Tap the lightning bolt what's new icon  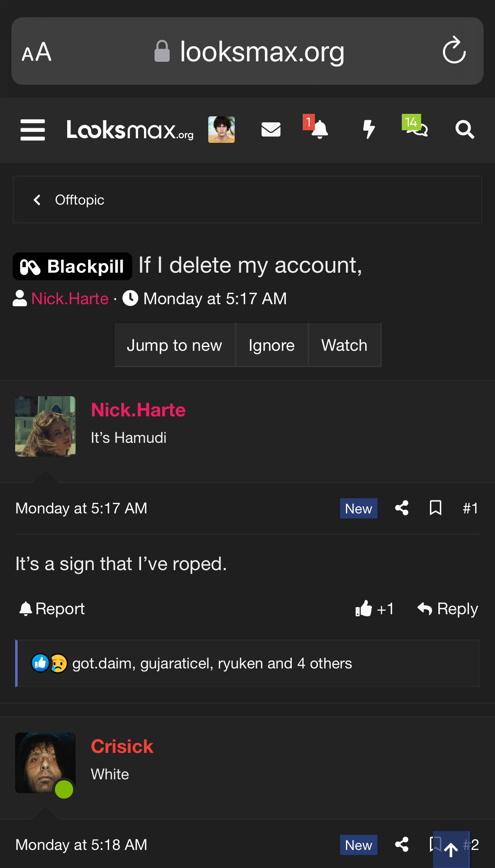coord(369,130)
